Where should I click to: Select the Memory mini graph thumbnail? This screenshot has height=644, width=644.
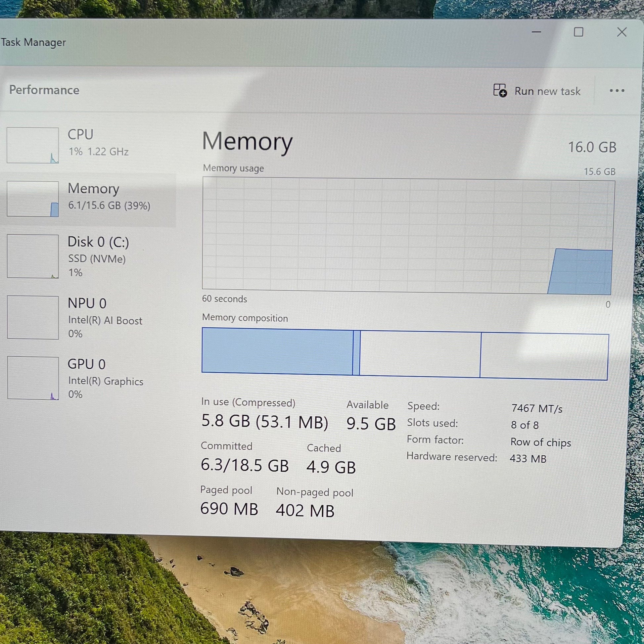click(33, 199)
